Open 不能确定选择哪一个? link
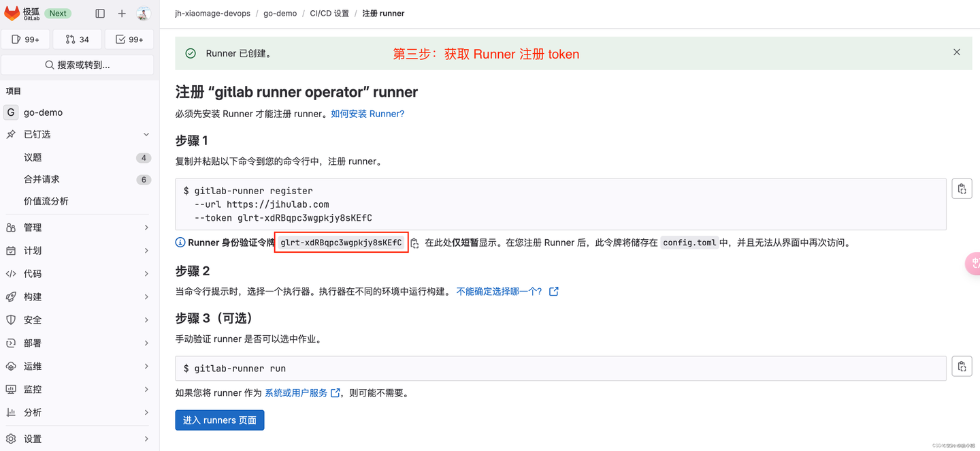The image size is (980, 451). click(500, 292)
